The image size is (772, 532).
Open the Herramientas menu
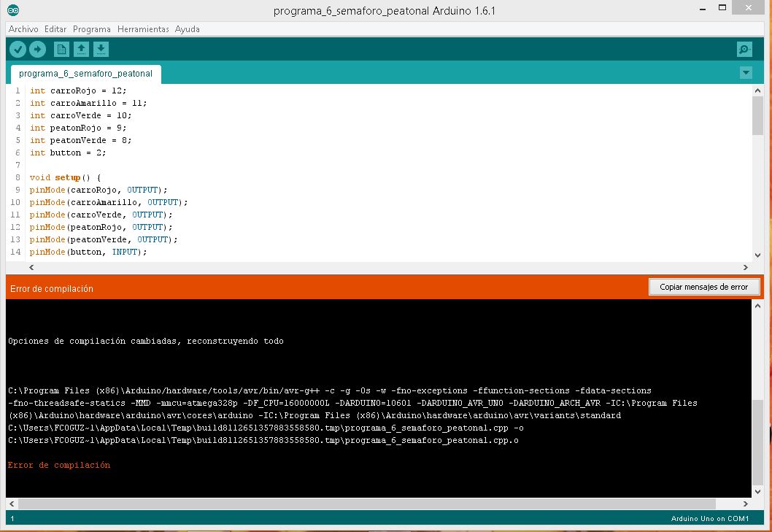point(142,29)
